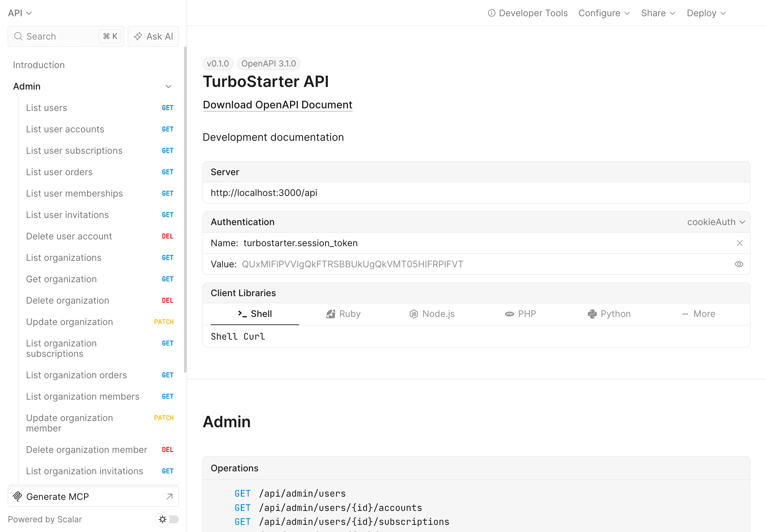This screenshot has height=532, width=766.
Task: Click the Python logo icon
Action: [x=592, y=314]
